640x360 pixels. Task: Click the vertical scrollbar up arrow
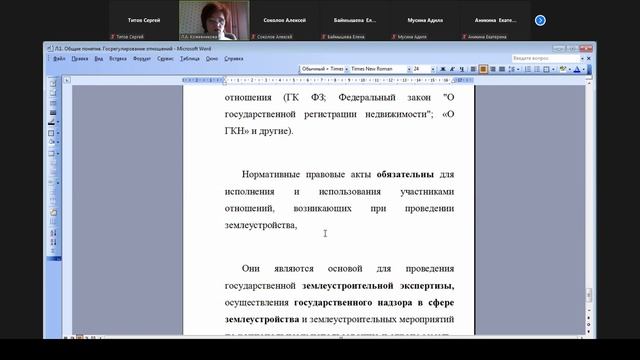point(589,82)
